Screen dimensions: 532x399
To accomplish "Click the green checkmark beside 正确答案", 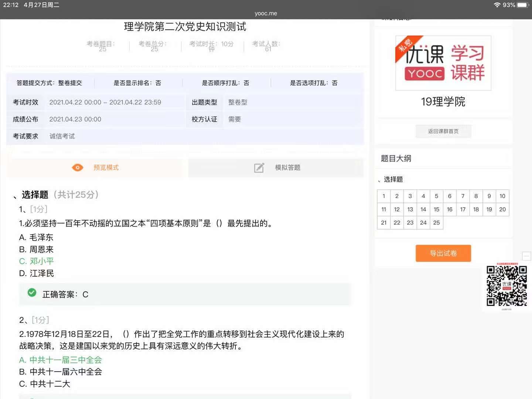I will point(32,293).
